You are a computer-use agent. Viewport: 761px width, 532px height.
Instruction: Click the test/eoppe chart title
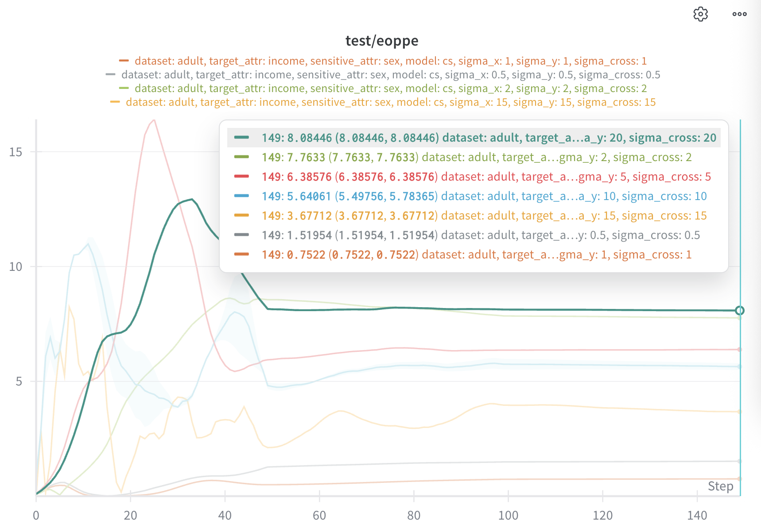coord(381,41)
